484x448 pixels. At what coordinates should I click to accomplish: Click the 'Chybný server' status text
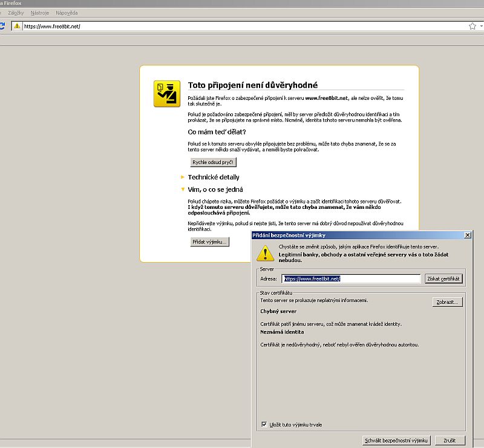point(278,311)
